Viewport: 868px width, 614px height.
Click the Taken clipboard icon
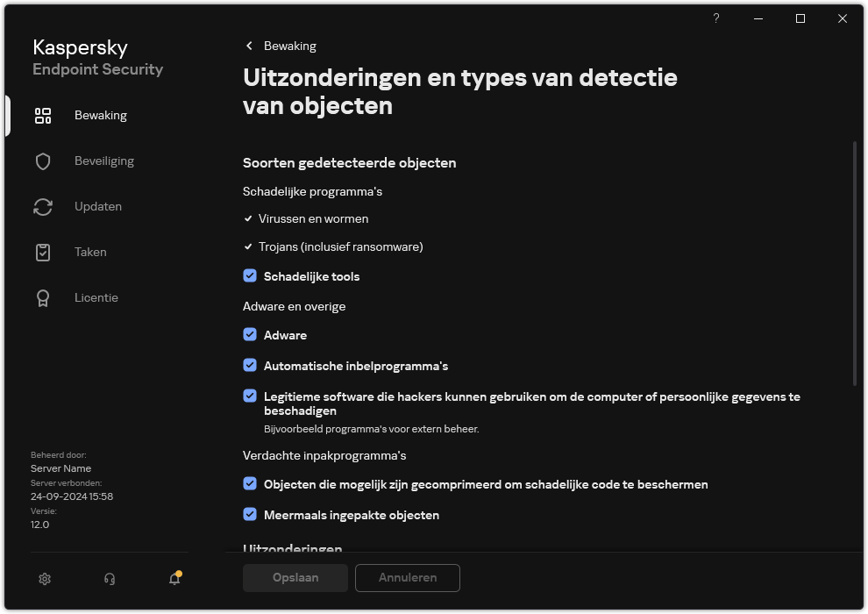pyautogui.click(x=43, y=252)
